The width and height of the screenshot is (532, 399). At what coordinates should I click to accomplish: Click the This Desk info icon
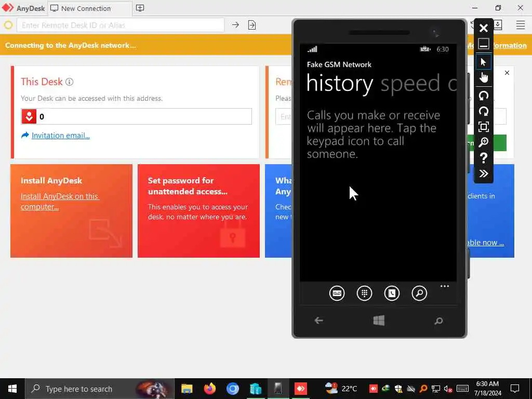click(69, 82)
